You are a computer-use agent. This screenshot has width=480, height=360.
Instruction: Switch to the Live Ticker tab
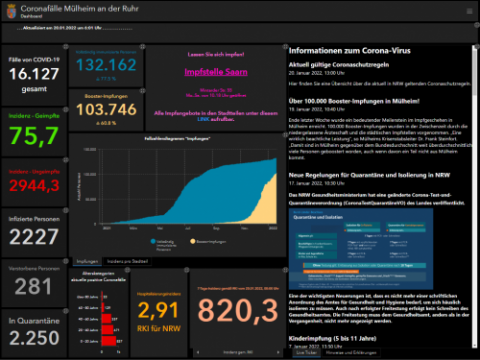pos(307,353)
